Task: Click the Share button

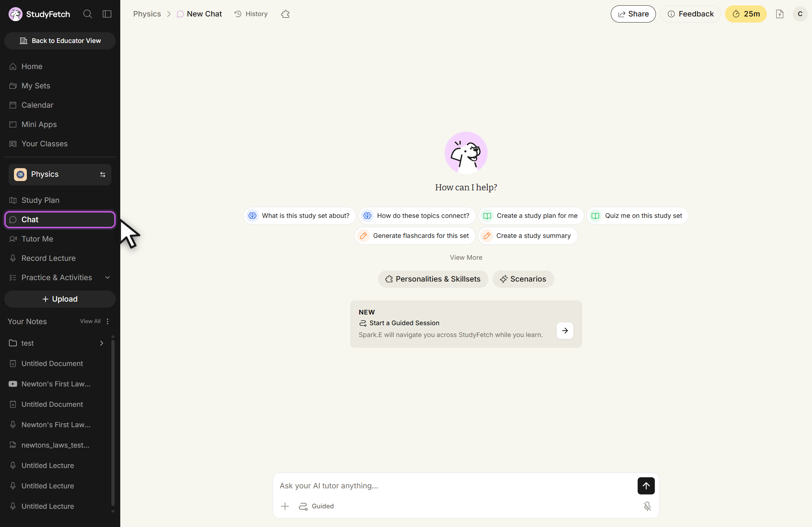Action: tap(633, 14)
